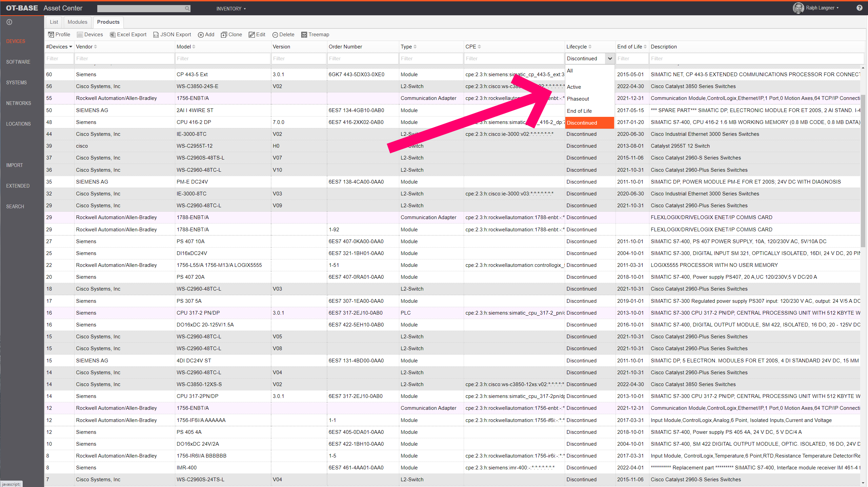
Task: Focus the Version filter field
Action: [x=299, y=59]
